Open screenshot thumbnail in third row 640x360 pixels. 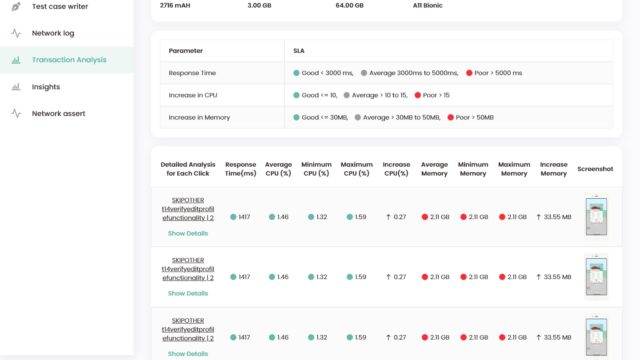click(x=596, y=337)
